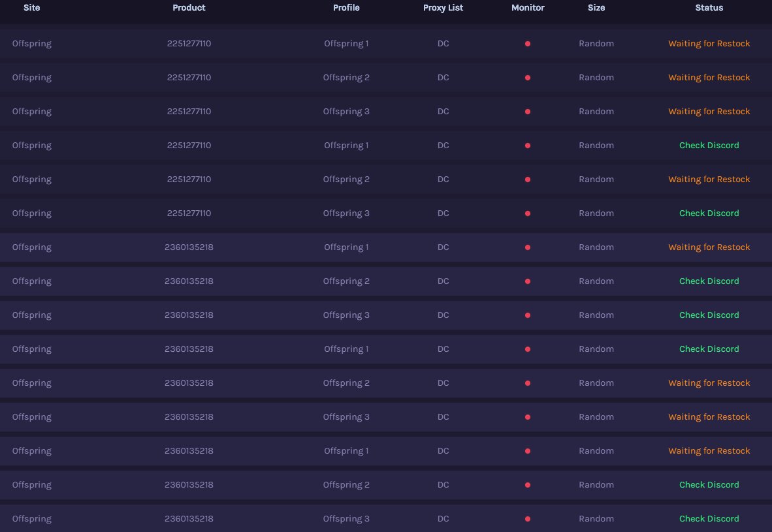This screenshot has width=772, height=532.
Task: Open Waiting for Restock status of 2251277110 Offspring 1
Action: pos(709,43)
